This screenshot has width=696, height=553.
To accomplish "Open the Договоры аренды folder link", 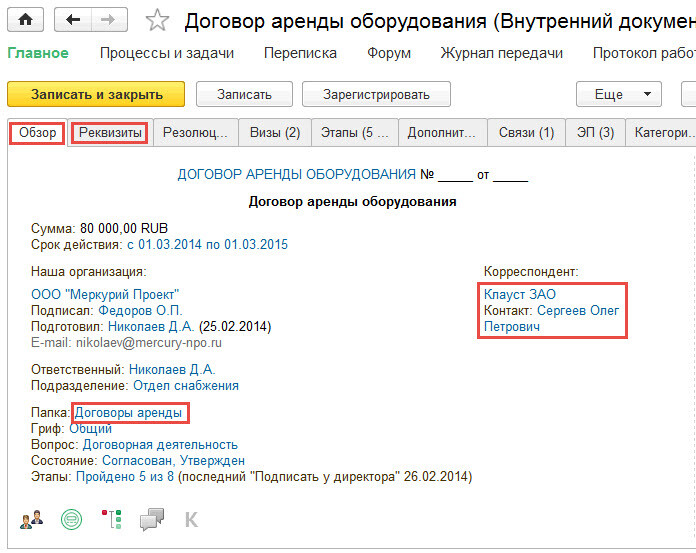I will [128, 412].
